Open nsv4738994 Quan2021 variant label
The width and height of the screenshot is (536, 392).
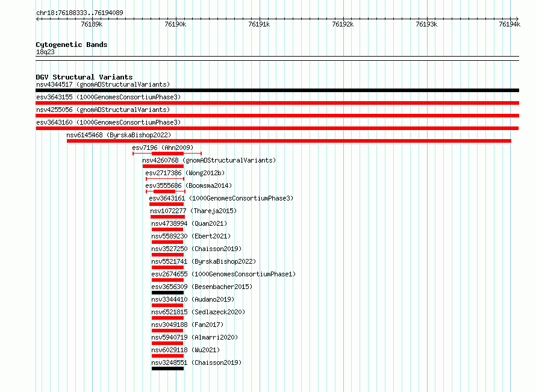tap(189, 223)
